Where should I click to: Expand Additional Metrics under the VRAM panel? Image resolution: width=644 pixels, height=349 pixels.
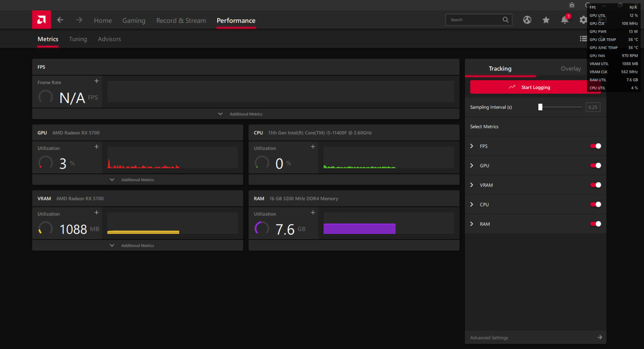[x=138, y=246]
